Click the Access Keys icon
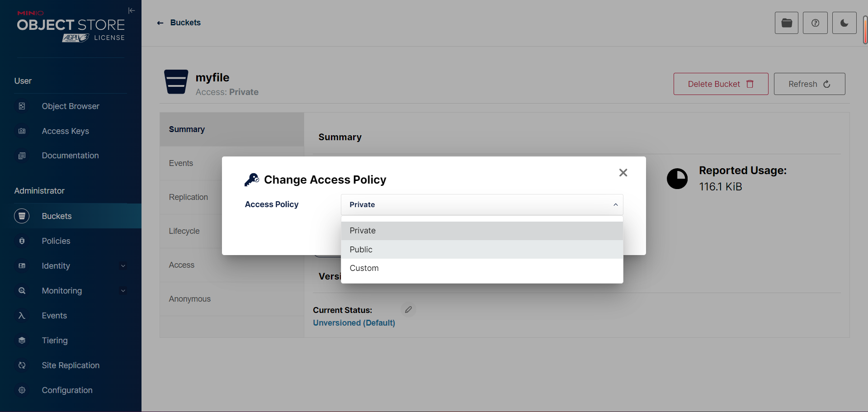The width and height of the screenshot is (868, 412). (22, 131)
